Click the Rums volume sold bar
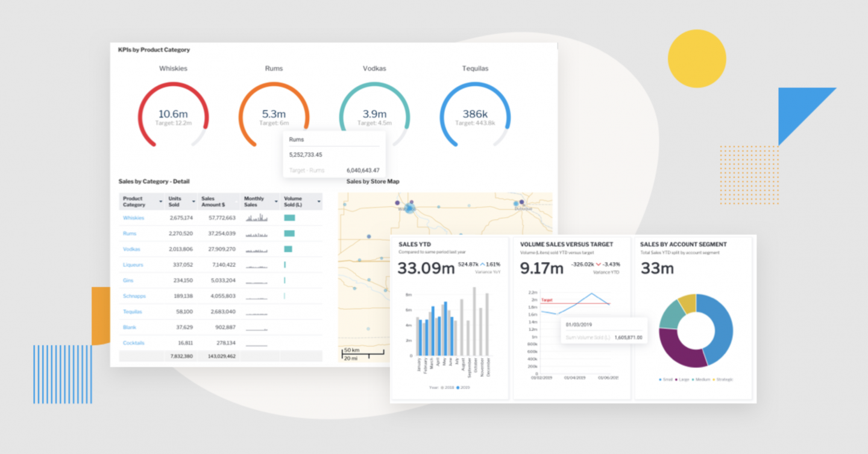The image size is (868, 454). click(289, 233)
